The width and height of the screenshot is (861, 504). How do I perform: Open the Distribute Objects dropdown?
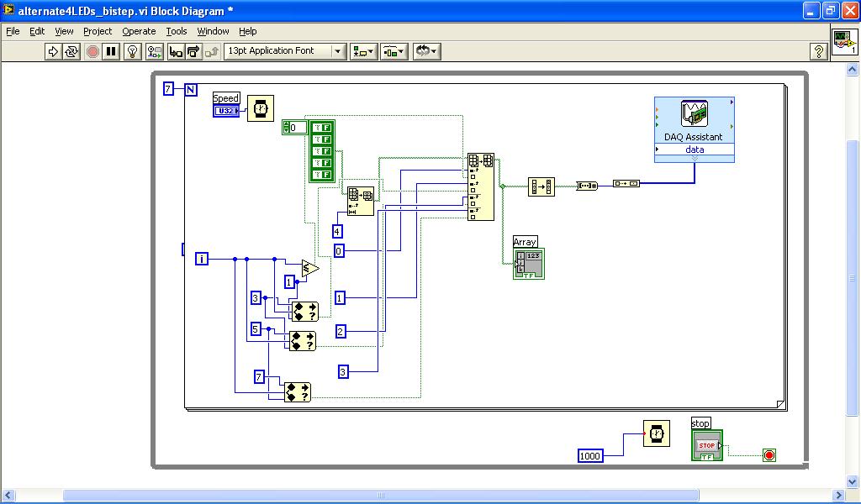(x=393, y=50)
